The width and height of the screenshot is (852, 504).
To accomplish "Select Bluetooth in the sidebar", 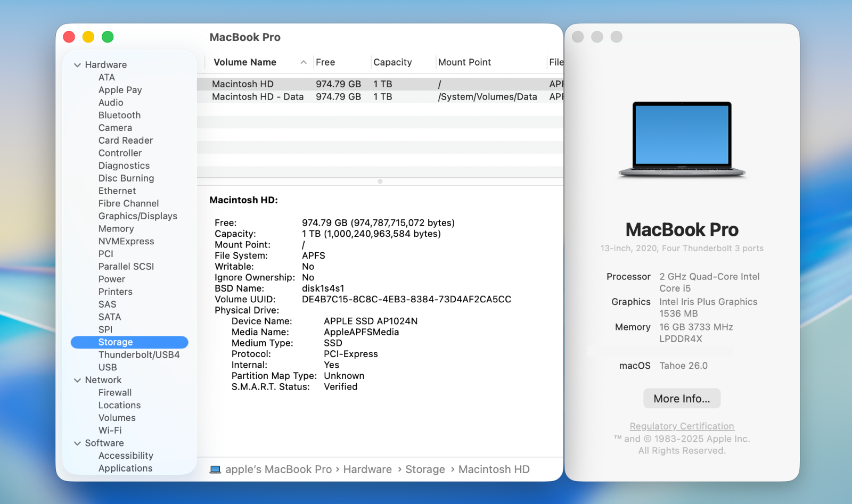I will click(x=119, y=115).
